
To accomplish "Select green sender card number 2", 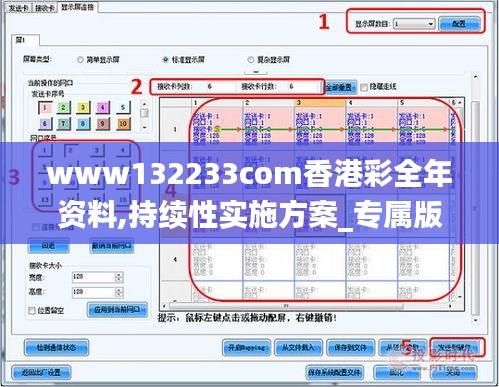I will pos(63,107).
